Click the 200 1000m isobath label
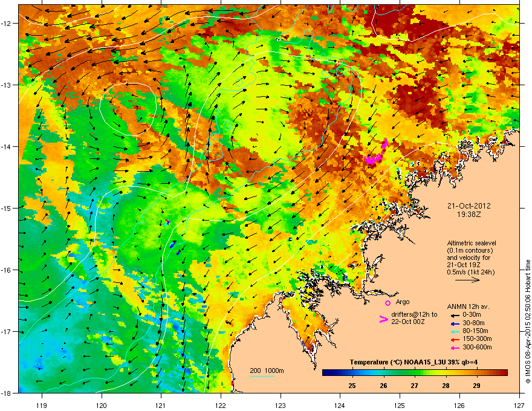The image size is (532, 411). [267, 371]
